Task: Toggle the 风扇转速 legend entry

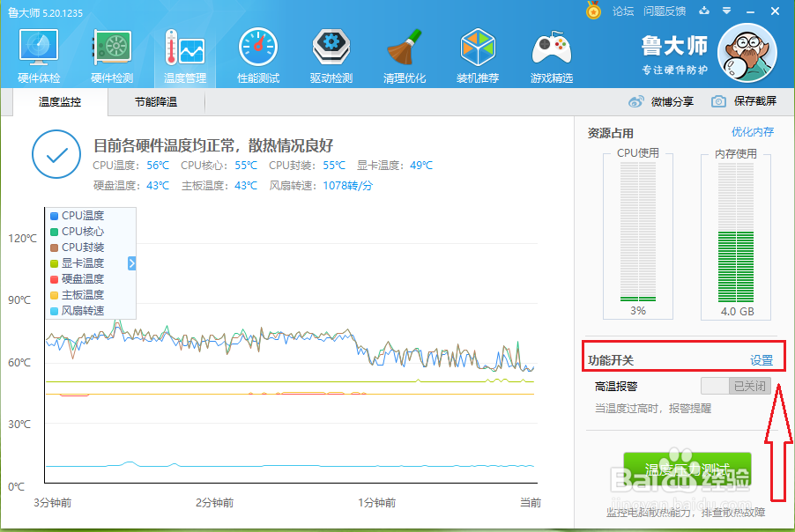Action: pos(77,311)
